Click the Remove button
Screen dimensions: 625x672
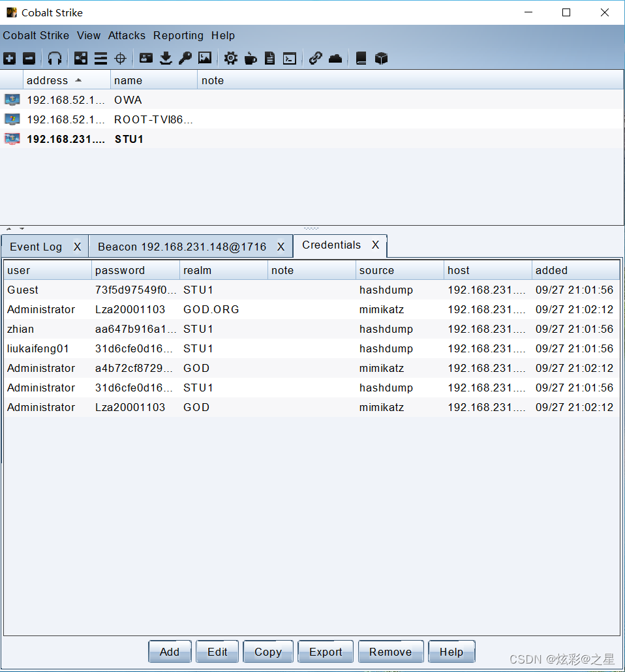click(x=391, y=652)
